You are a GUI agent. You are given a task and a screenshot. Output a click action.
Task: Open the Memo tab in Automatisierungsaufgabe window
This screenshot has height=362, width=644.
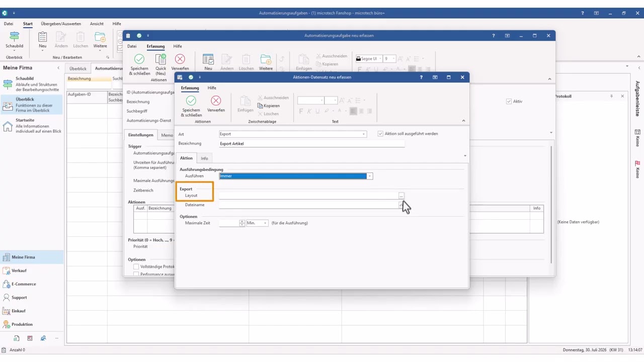coord(167,135)
